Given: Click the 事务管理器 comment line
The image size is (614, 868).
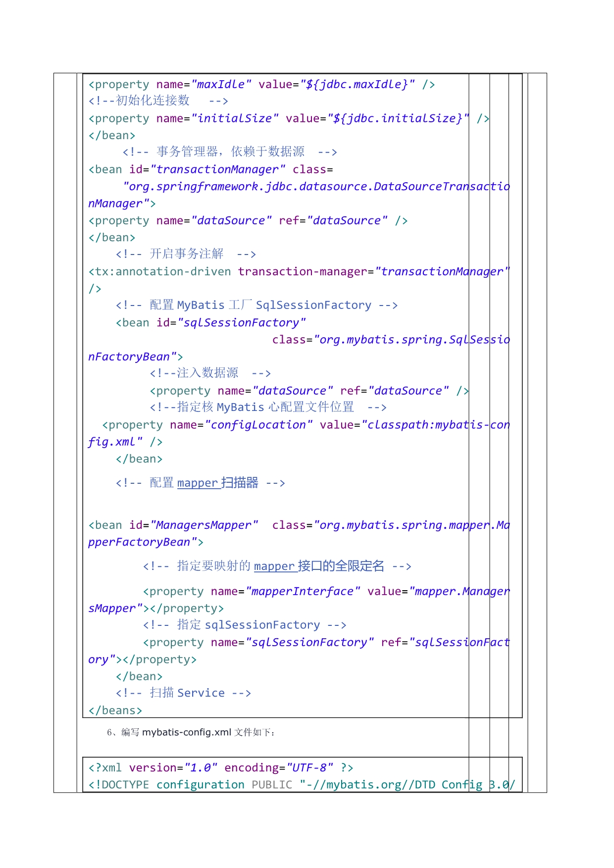Looking at the screenshot, I should point(230,152).
